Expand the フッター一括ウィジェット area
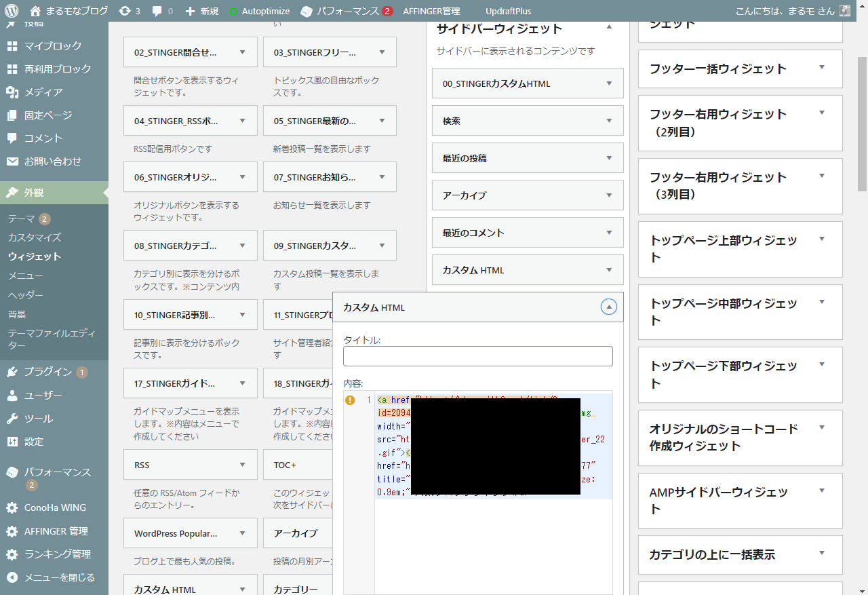Viewport: 868px width, 595px height. [822, 67]
